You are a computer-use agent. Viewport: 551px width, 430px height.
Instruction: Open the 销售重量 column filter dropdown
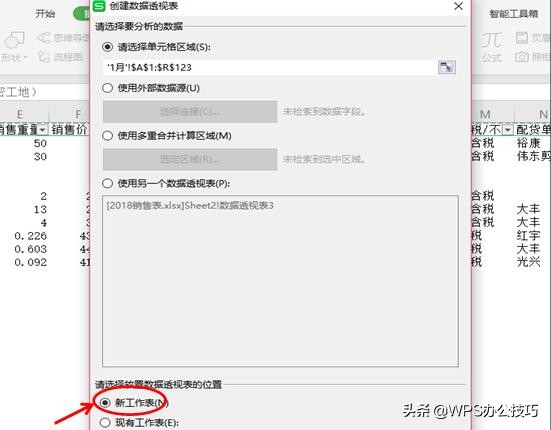pos(42,130)
